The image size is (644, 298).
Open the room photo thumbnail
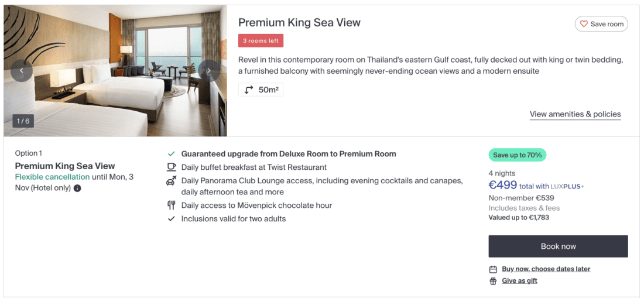(115, 71)
